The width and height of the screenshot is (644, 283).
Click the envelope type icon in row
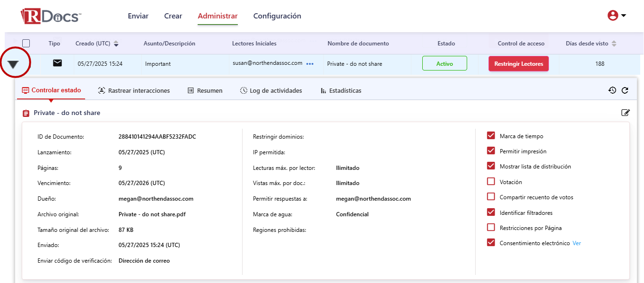57,63
